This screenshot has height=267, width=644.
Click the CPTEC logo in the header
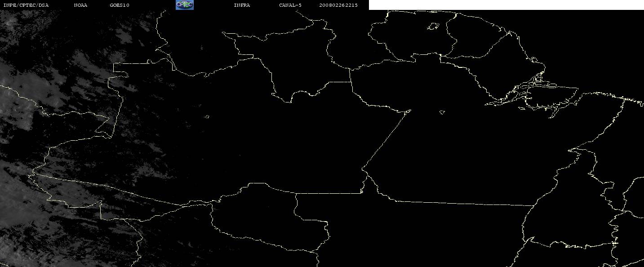pyautogui.click(x=185, y=5)
